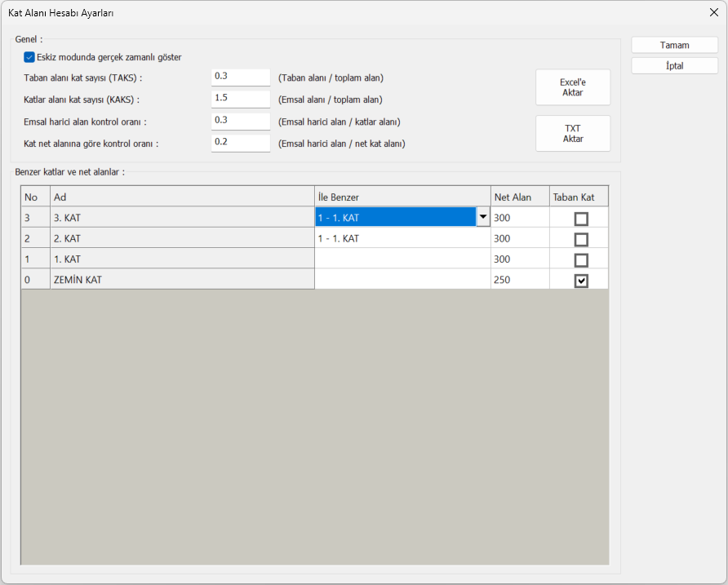Click empty İle Benzer cell for 1. KAT
Viewport: 728px width, 585px height.
(x=402, y=259)
